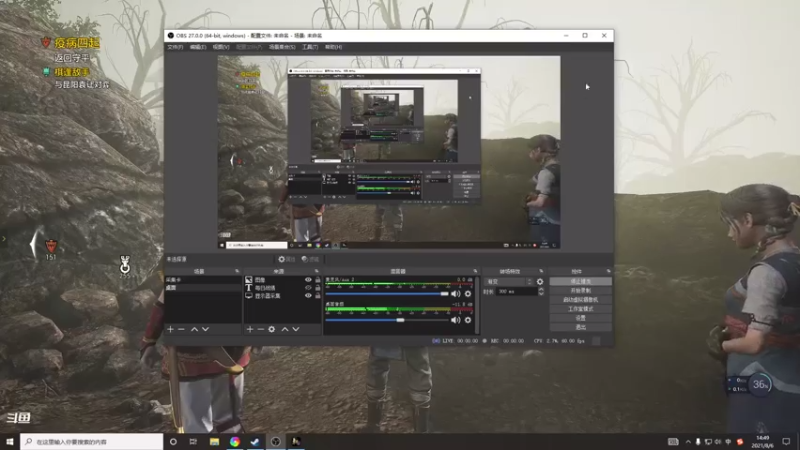Click Start Recording button in Controls
Image resolution: width=800 pixels, height=450 pixels.
coord(581,291)
